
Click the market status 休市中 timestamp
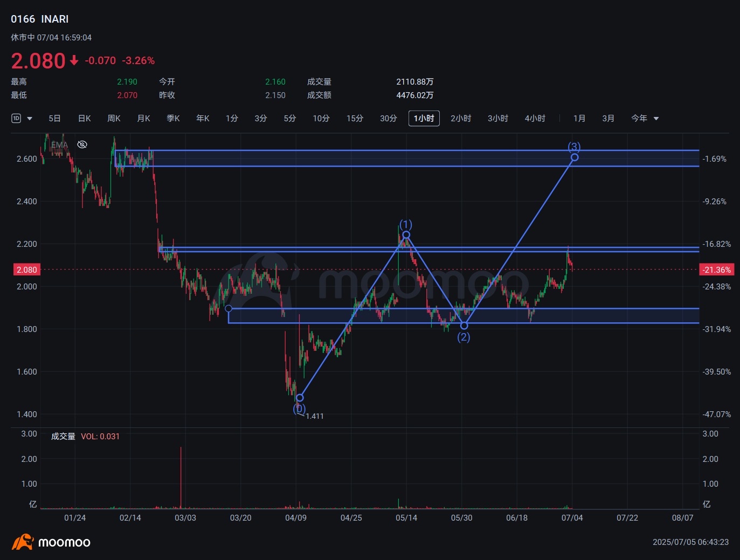pyautogui.click(x=51, y=37)
